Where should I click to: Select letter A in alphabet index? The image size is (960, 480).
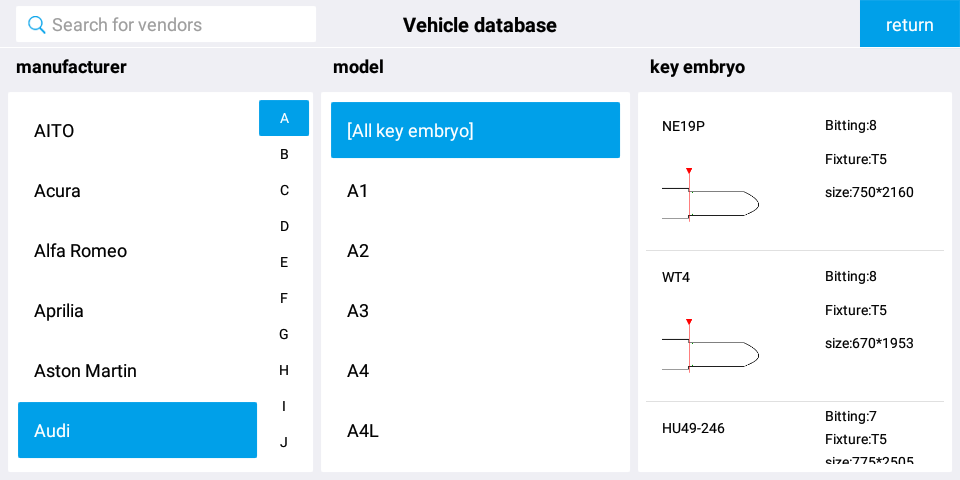(x=284, y=118)
